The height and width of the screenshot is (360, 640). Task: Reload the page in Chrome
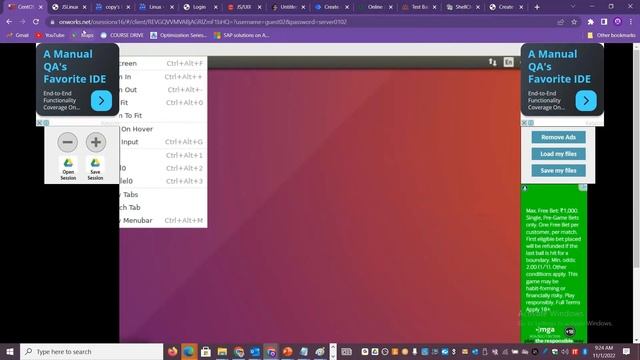pos(36,22)
